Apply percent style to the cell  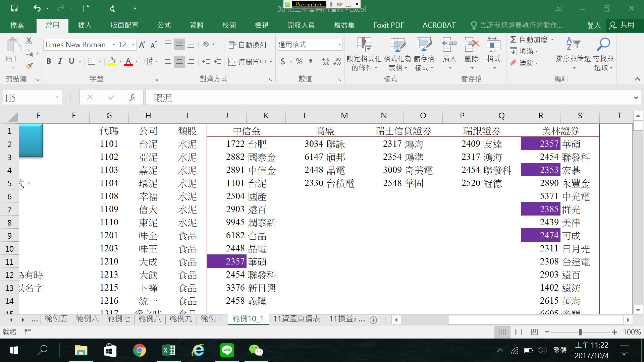(x=299, y=61)
